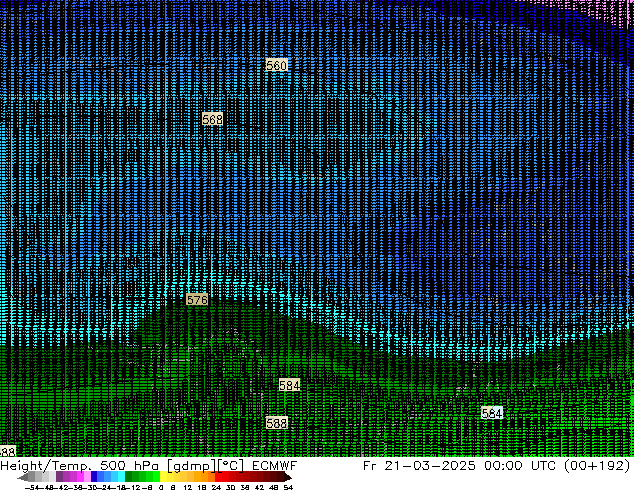This screenshot has height=490, width=634.
Task: Click the Height/Temp. 500 hPa title text
Action: pos(80,465)
